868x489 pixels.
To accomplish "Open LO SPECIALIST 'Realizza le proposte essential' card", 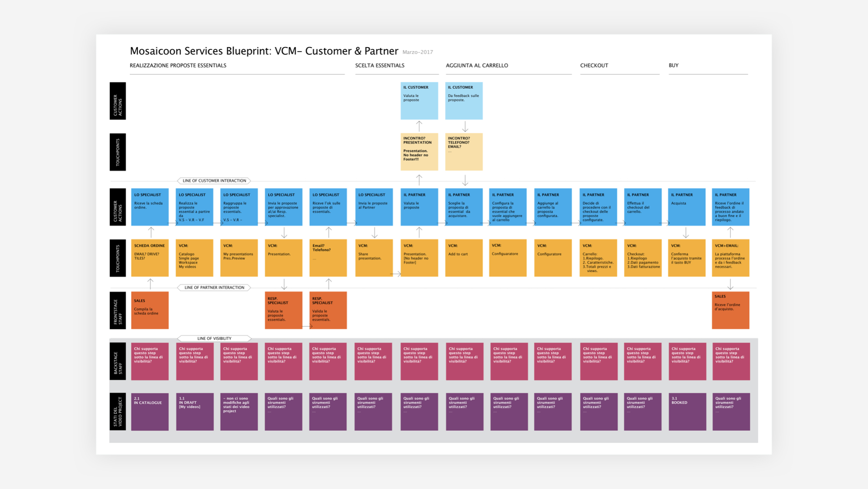I will [x=194, y=207].
